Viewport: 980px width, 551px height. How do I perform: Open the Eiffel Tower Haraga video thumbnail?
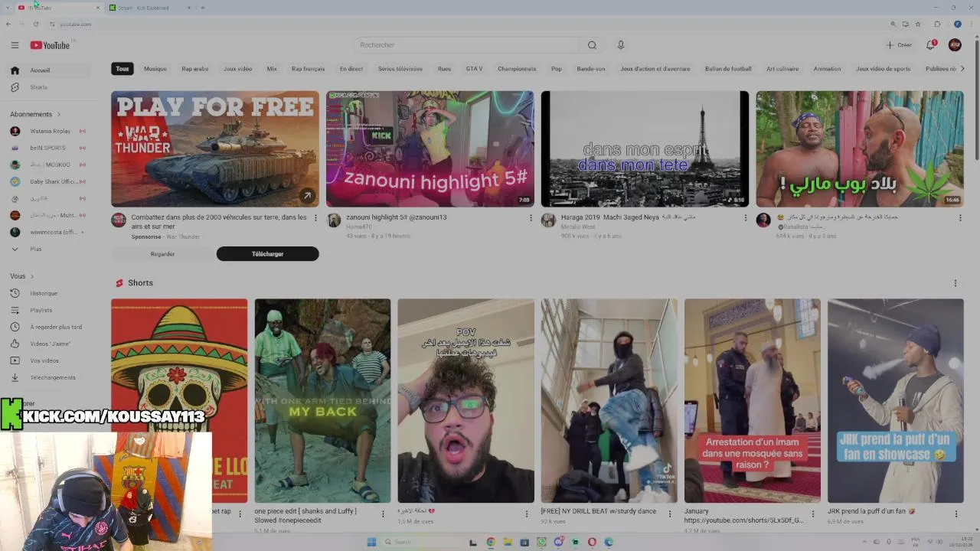click(x=645, y=149)
